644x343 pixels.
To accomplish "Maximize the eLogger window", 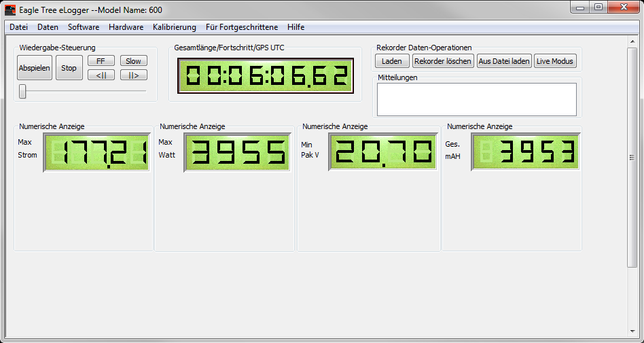I will [x=598, y=7].
